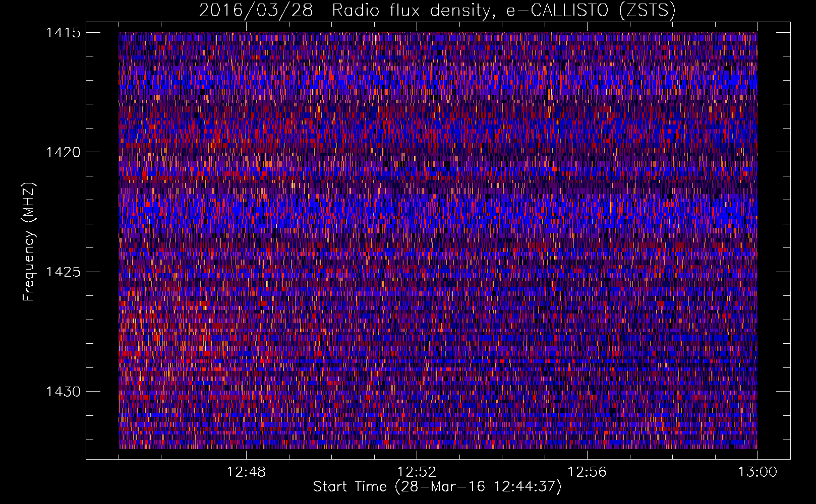Click the plot title 'Radio flux density, e-CALLISTO (ZSTS)'
The image size is (816, 504).
(504, 10)
